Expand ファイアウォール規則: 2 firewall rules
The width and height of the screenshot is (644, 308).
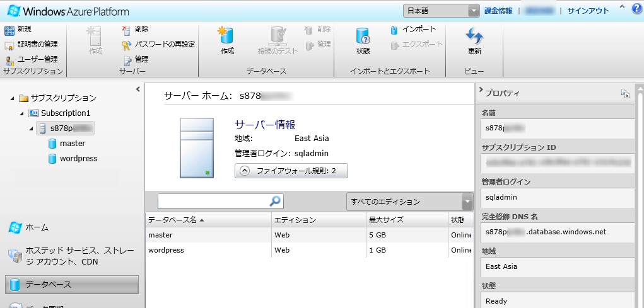[x=291, y=171]
